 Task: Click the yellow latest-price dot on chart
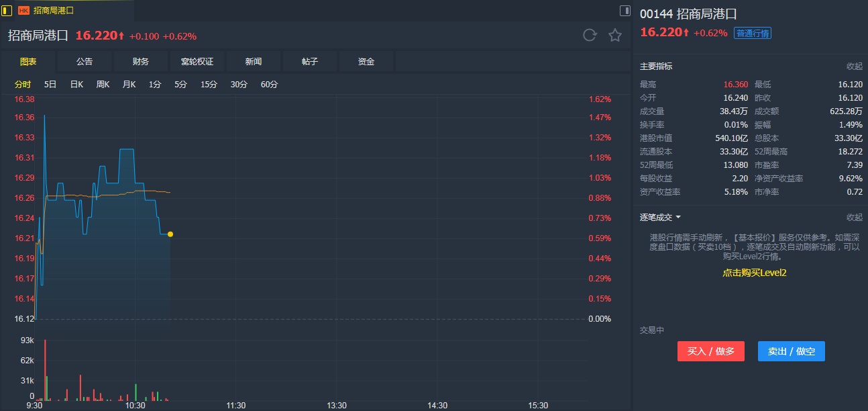coord(170,234)
